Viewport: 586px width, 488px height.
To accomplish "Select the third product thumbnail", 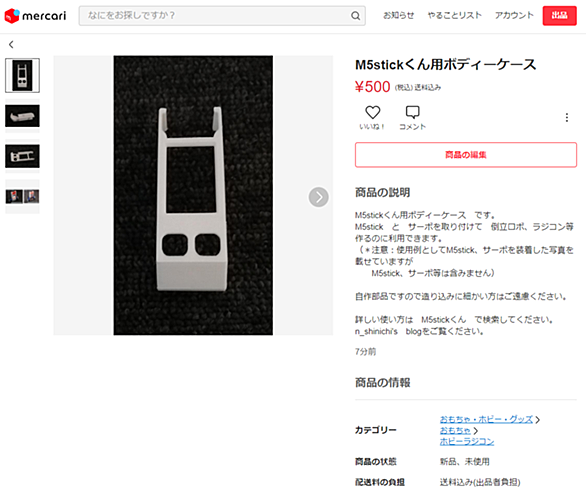I will pyautogui.click(x=22, y=156).
